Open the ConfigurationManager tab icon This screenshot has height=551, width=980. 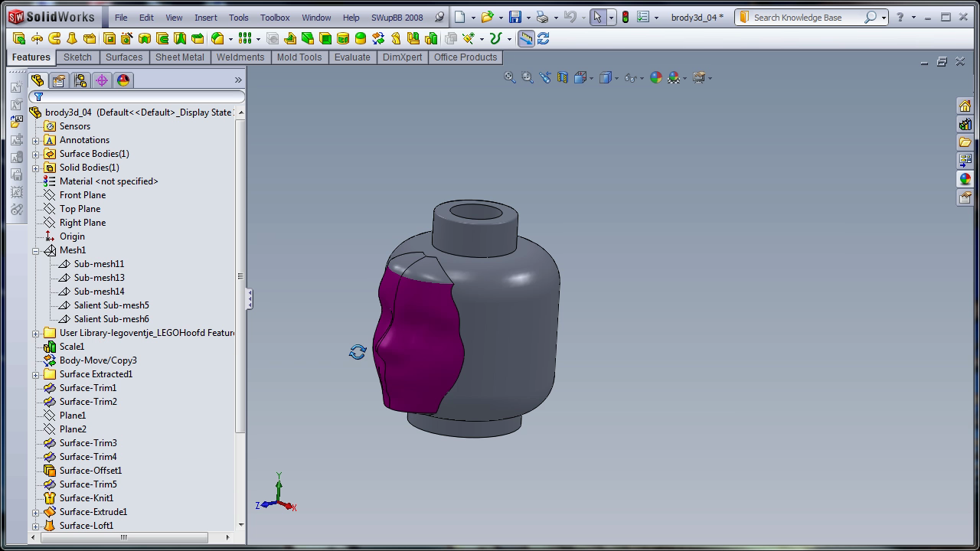coord(80,80)
